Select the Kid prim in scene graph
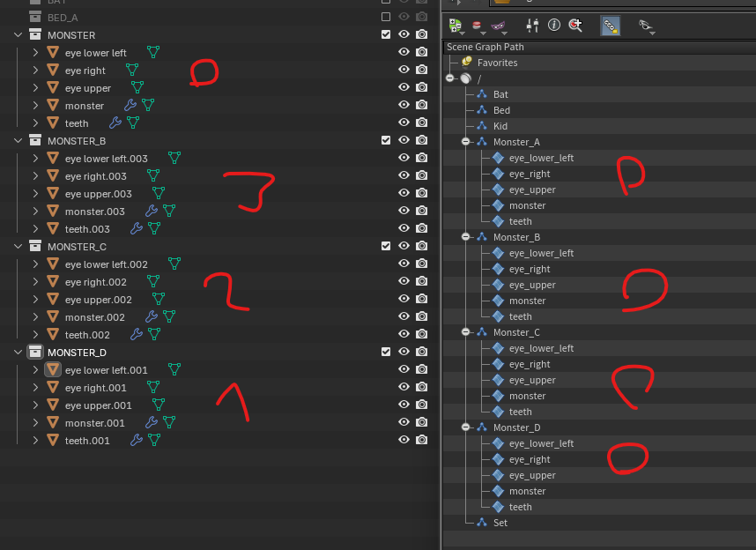The height and width of the screenshot is (550, 756). pos(500,126)
